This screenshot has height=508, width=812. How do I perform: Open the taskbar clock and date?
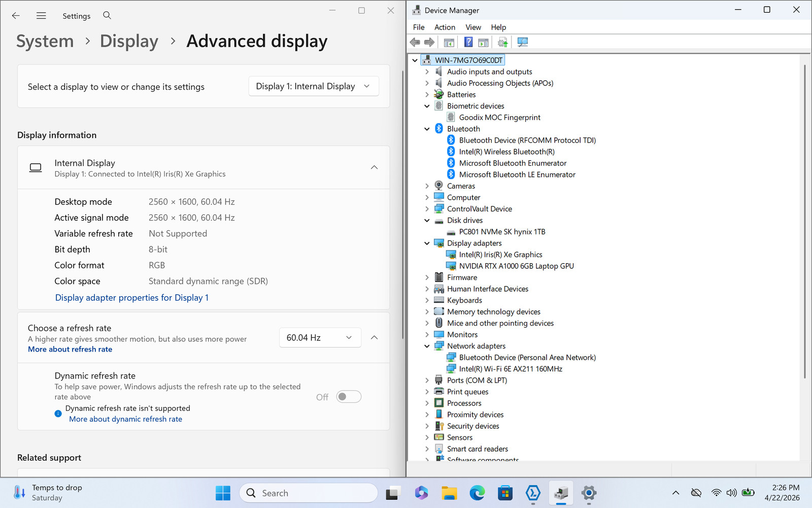coord(782,493)
